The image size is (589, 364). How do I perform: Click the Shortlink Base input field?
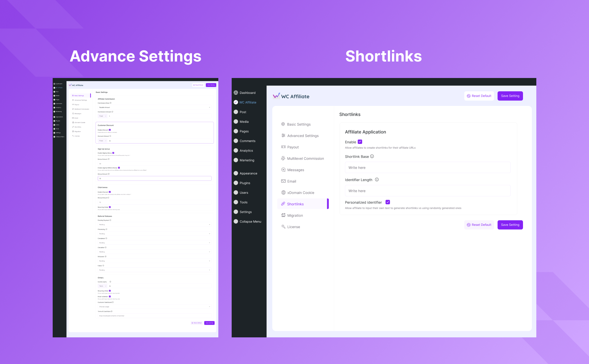click(427, 167)
